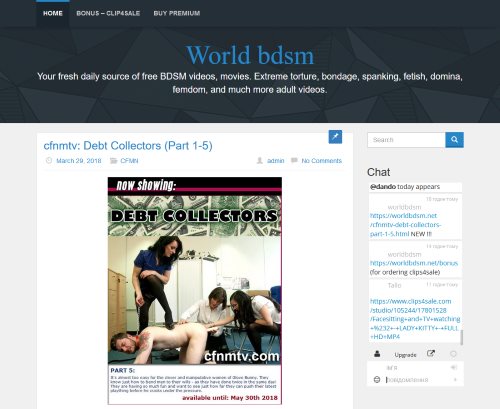The image size is (500, 409).
Task: Open the CFMN category link
Action: tap(129, 161)
